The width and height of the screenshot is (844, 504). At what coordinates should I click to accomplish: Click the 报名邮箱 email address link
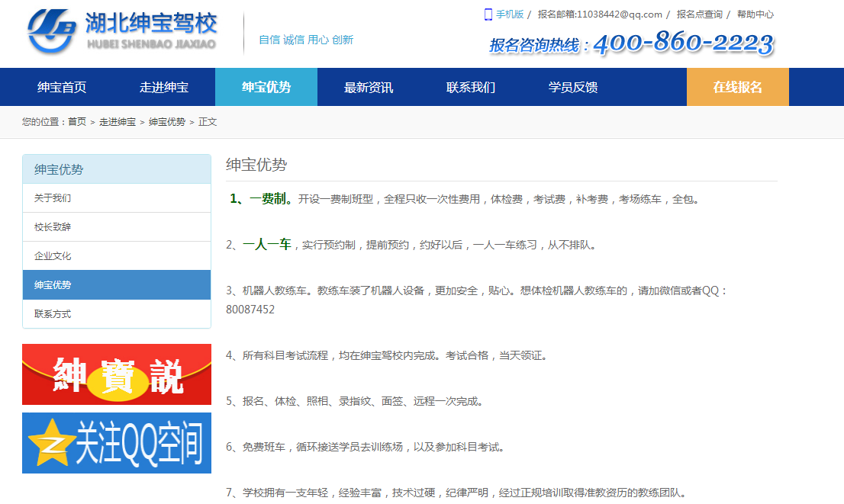tap(599, 14)
